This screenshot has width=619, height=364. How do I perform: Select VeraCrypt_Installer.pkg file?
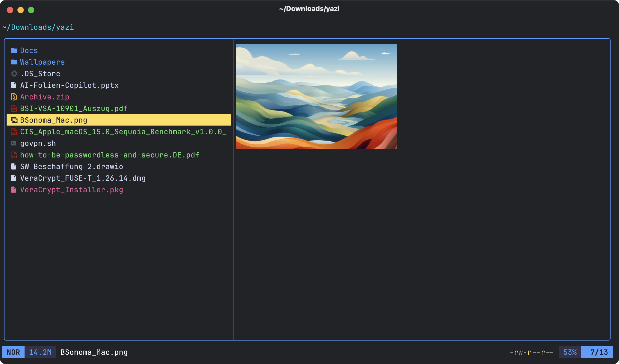coord(72,190)
